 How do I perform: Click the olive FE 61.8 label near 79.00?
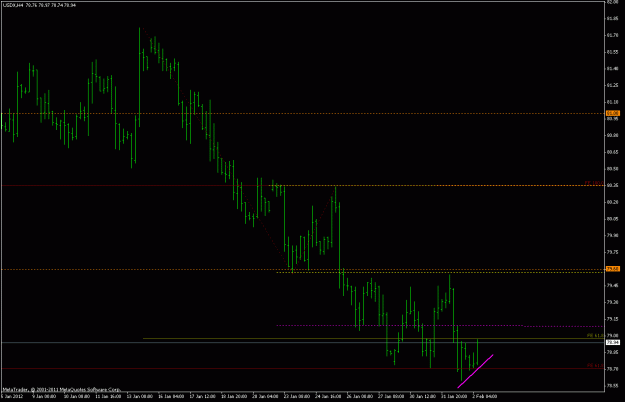(596, 335)
